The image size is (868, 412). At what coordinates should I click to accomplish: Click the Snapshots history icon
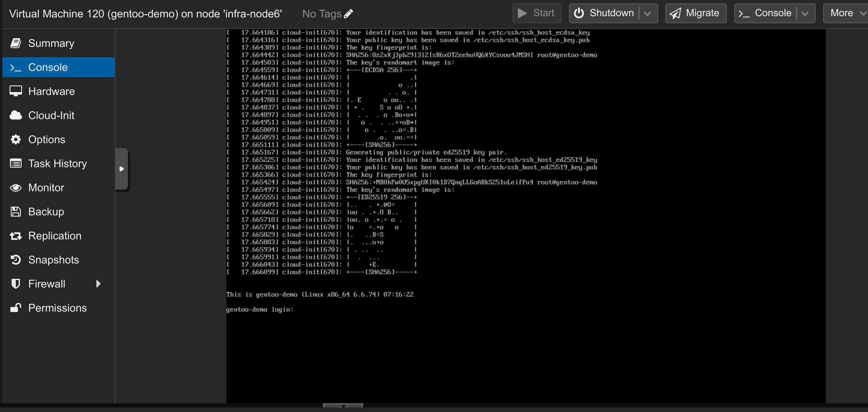click(16, 260)
